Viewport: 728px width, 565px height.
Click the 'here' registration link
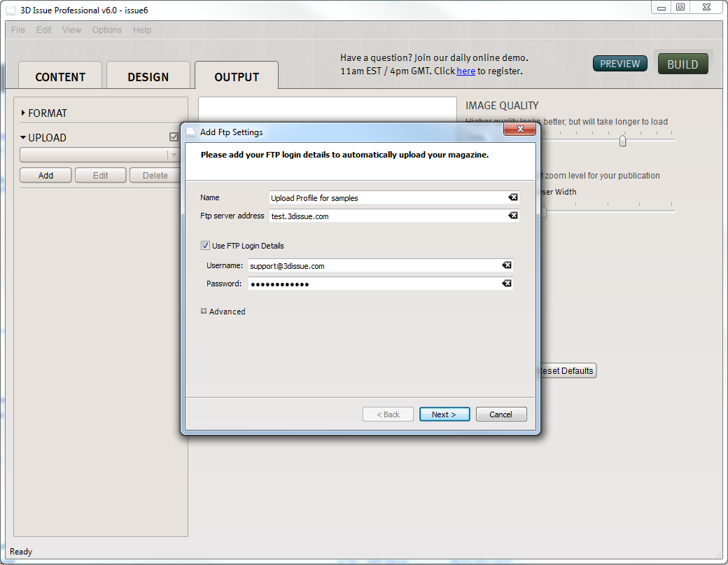point(465,71)
